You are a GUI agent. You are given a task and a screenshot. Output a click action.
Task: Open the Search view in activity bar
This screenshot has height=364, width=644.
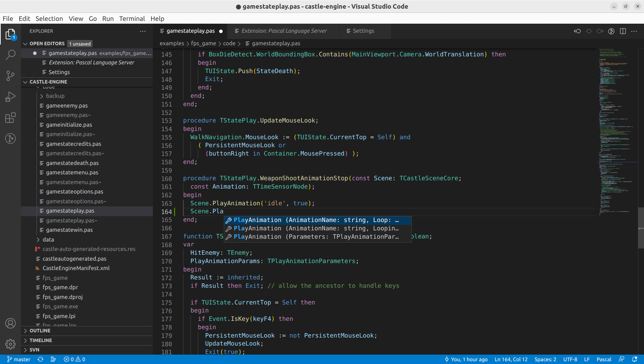click(10, 55)
